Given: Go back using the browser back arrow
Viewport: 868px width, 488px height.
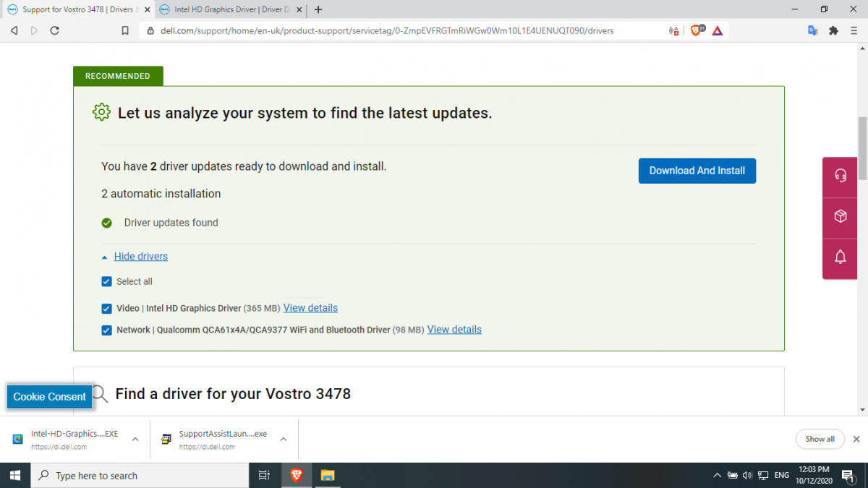Looking at the screenshot, I should (x=14, y=30).
